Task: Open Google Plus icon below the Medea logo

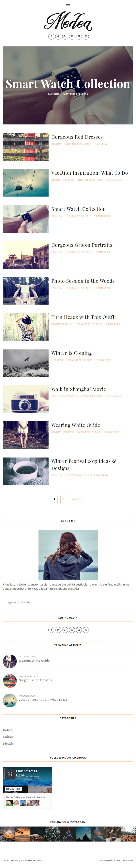Action: click(x=65, y=36)
